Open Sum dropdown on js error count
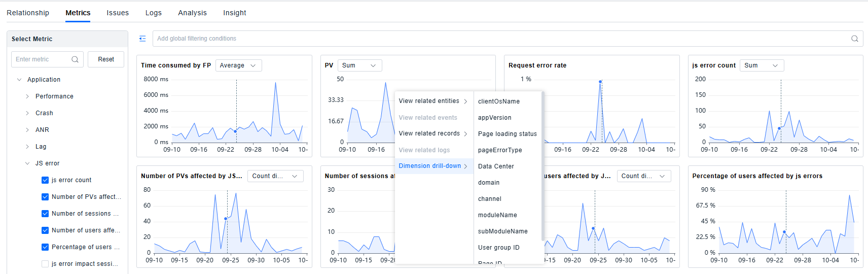The width and height of the screenshot is (868, 274). coord(761,65)
